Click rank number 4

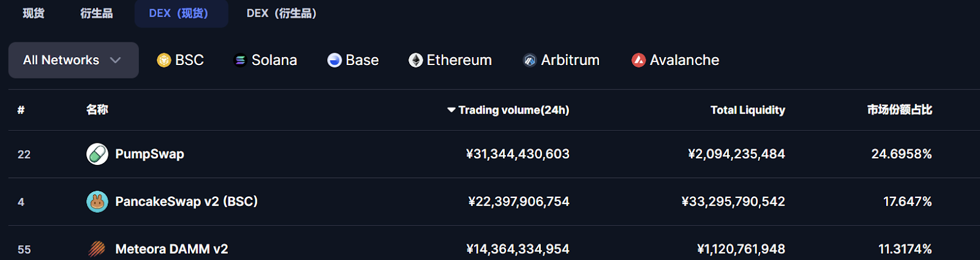pos(21,202)
